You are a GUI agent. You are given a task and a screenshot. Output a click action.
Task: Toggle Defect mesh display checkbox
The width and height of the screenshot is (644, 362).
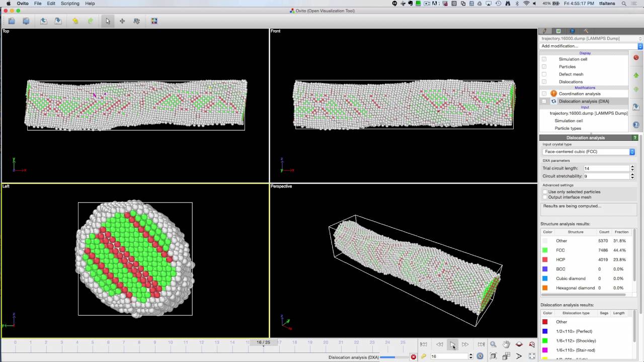pyautogui.click(x=544, y=74)
